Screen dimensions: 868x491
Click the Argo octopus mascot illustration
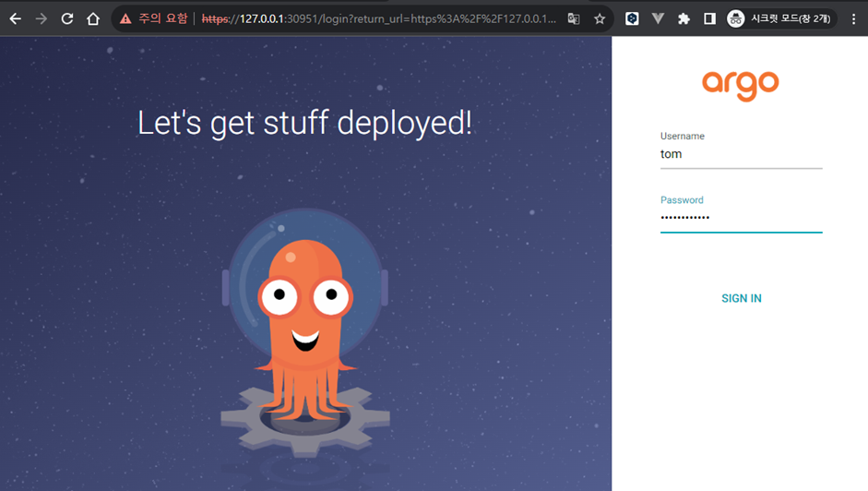[305, 332]
